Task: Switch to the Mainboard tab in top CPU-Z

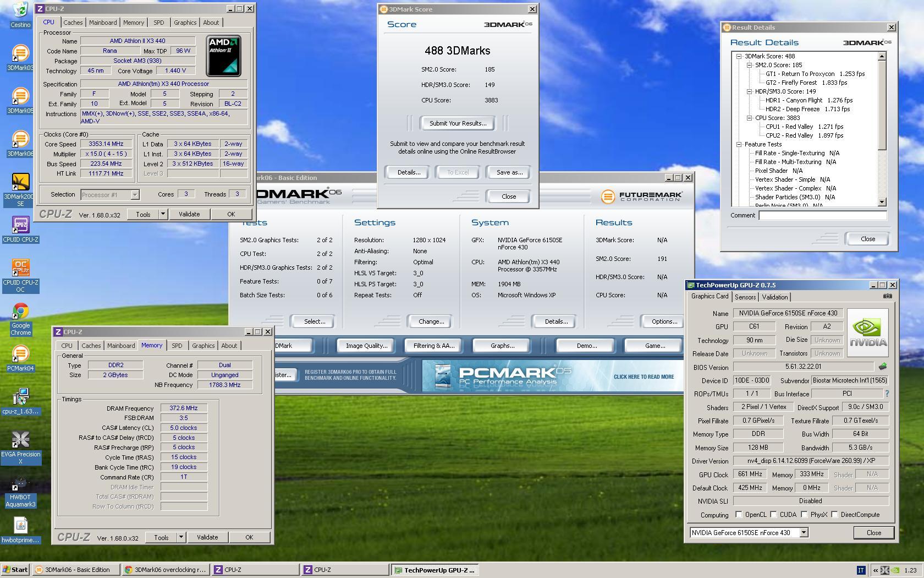Action: 103,23
